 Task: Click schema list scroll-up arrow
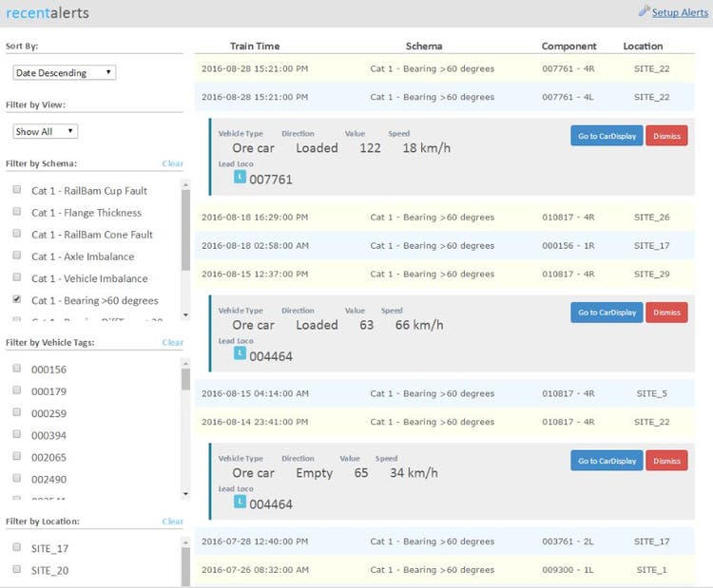(x=185, y=185)
